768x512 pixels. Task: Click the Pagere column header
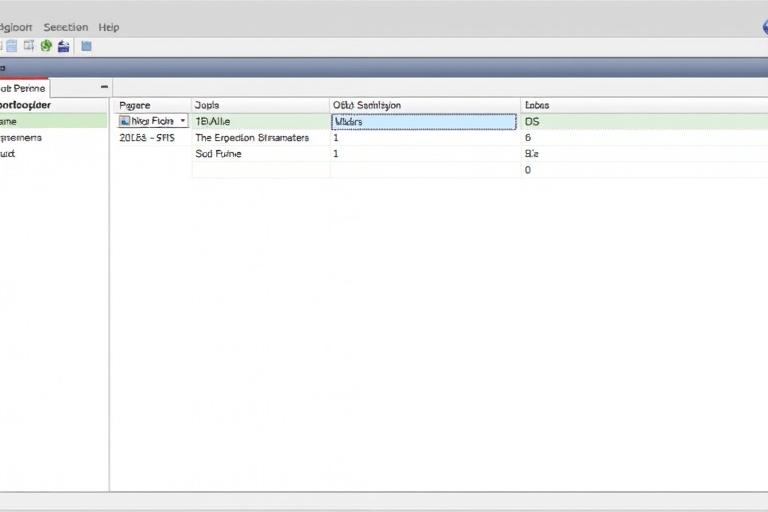134,104
